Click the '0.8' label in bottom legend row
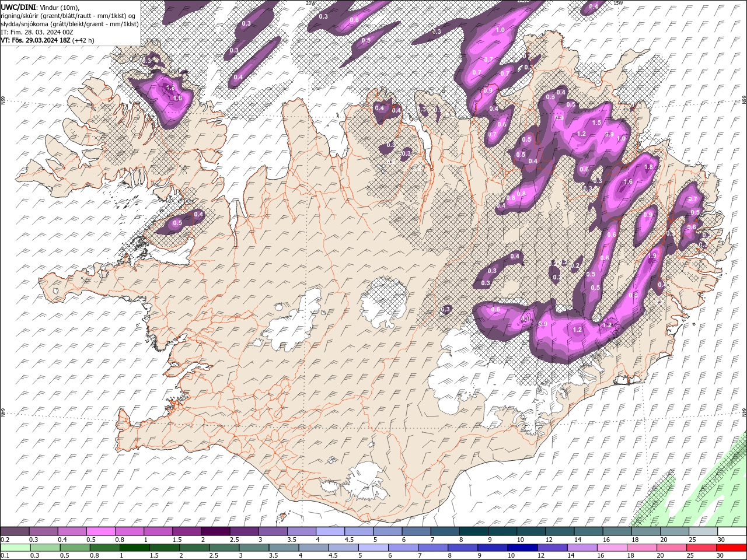The height and width of the screenshot is (560, 747). [x=94, y=556]
